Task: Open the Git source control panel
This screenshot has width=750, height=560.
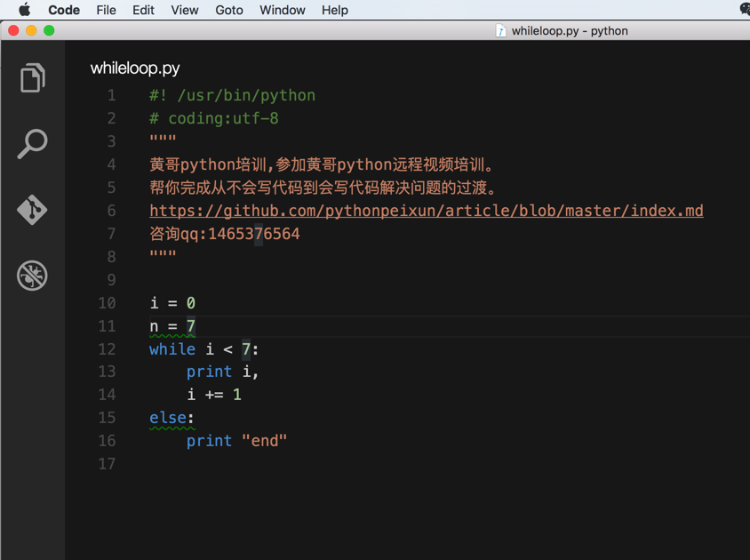Action: coord(32,211)
